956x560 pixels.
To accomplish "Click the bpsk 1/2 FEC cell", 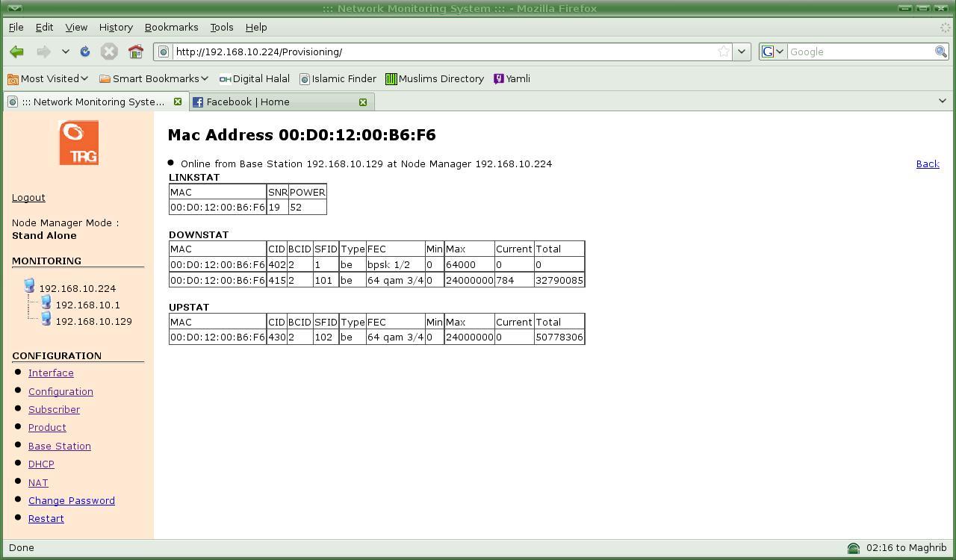I will tap(395, 265).
